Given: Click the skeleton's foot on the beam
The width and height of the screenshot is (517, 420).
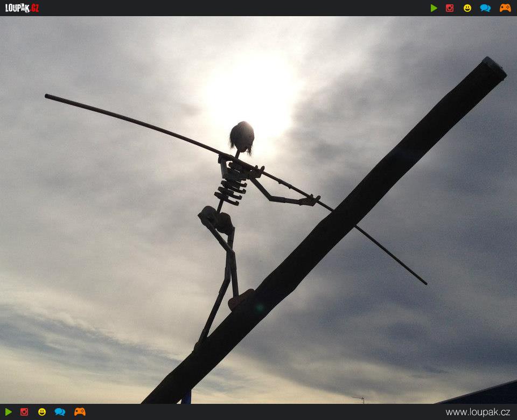Looking at the screenshot, I should click(x=241, y=299).
